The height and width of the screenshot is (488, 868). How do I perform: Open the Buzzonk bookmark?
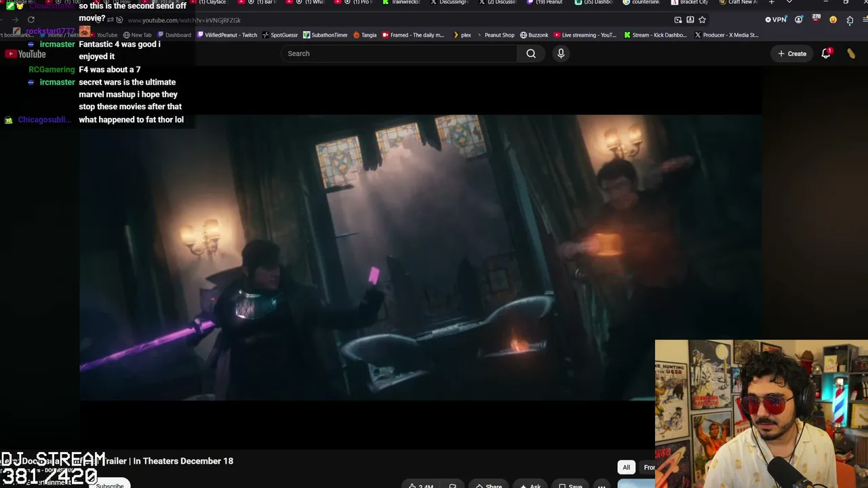click(x=534, y=35)
